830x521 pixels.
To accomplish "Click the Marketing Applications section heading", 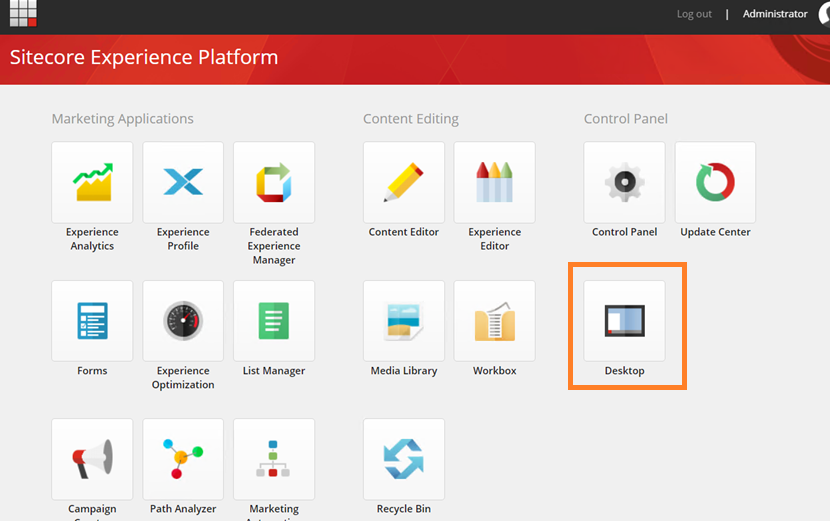I will pos(123,119).
